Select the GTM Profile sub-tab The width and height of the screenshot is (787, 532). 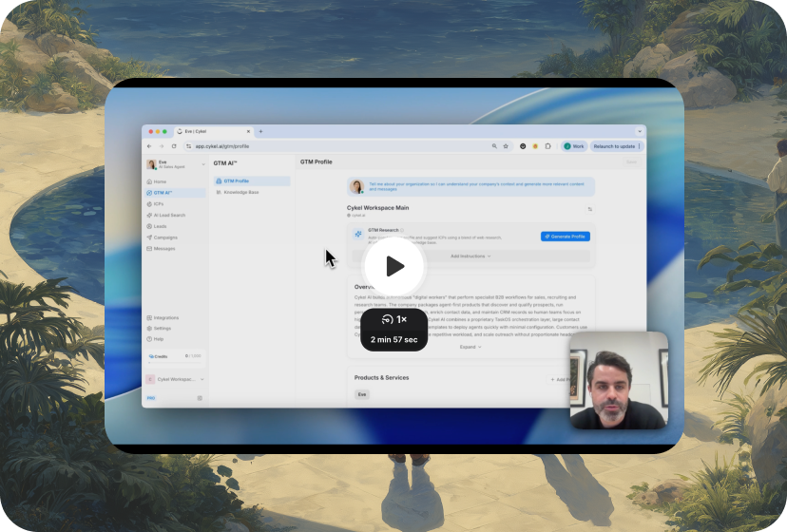(252, 181)
